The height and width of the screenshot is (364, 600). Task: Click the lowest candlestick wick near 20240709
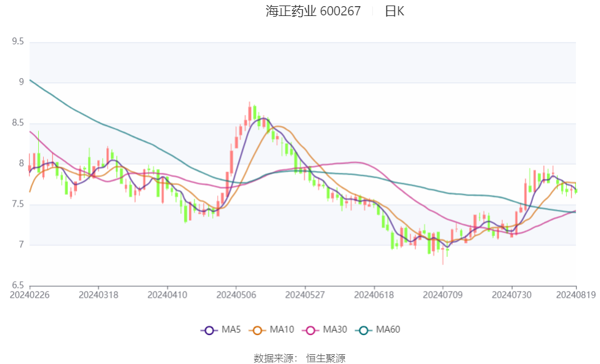442,256
